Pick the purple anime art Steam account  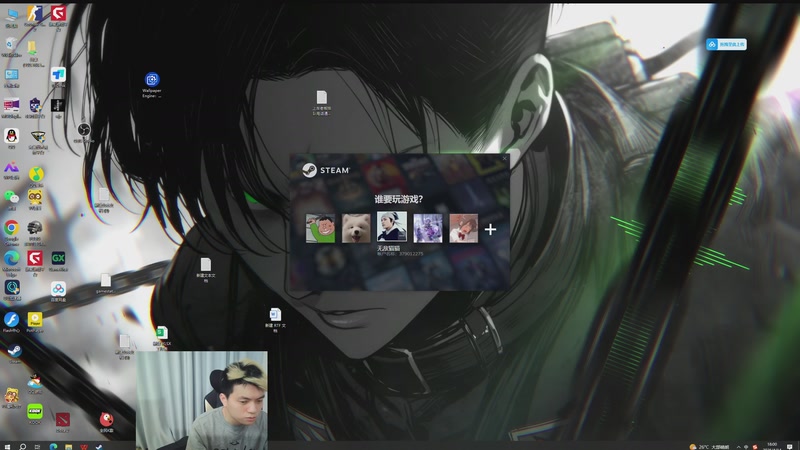pyautogui.click(x=428, y=228)
